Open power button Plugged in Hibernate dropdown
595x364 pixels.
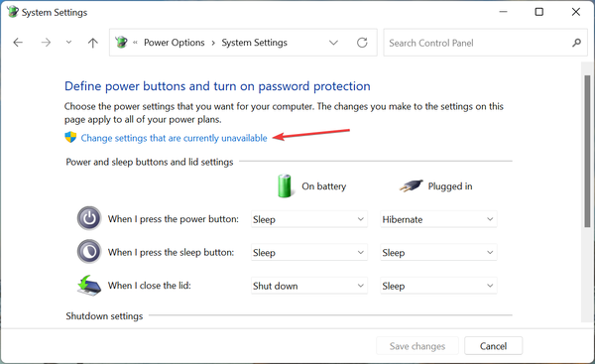point(438,219)
